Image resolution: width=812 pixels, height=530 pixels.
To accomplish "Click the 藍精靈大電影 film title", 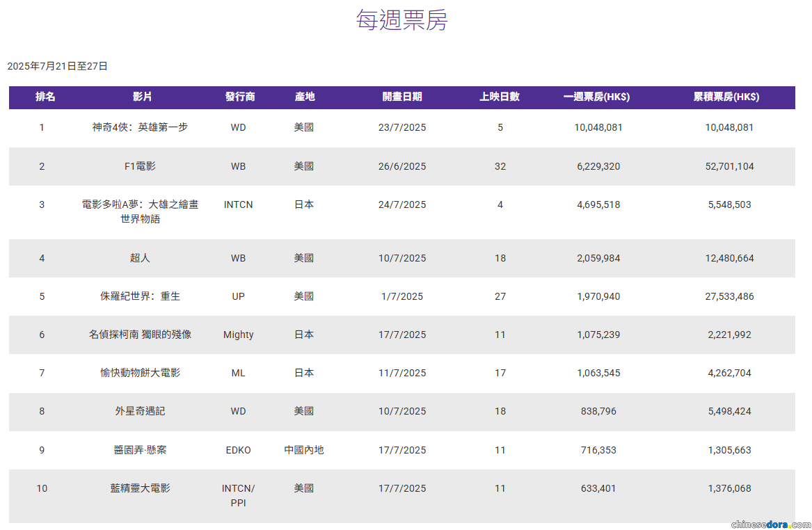I will pyautogui.click(x=135, y=488).
